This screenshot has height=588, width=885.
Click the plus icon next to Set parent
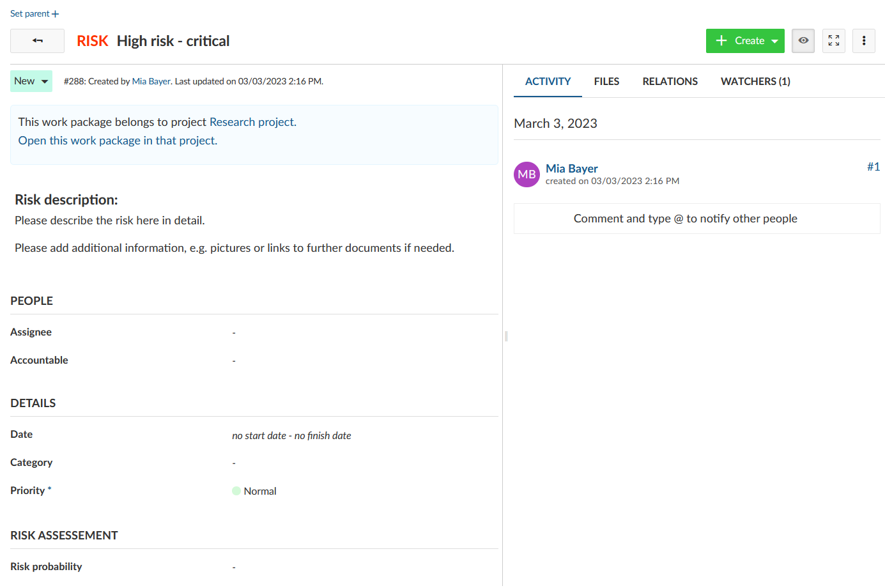tap(56, 14)
